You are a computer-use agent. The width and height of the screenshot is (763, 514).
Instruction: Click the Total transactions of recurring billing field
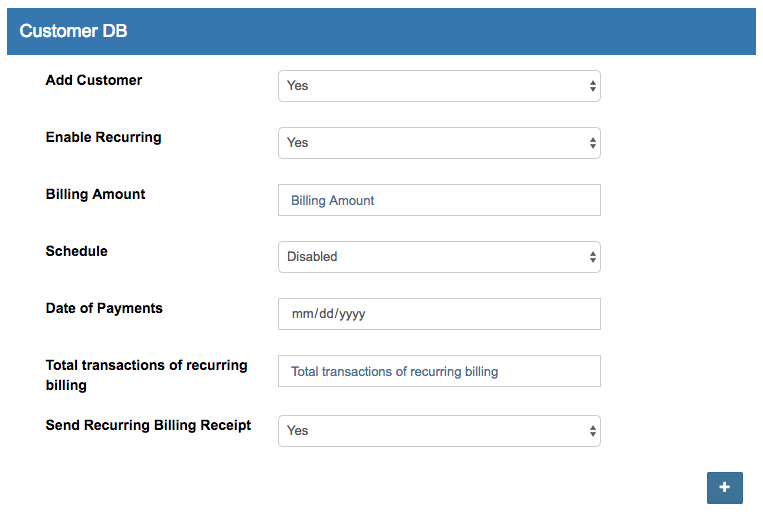pyautogui.click(x=439, y=371)
